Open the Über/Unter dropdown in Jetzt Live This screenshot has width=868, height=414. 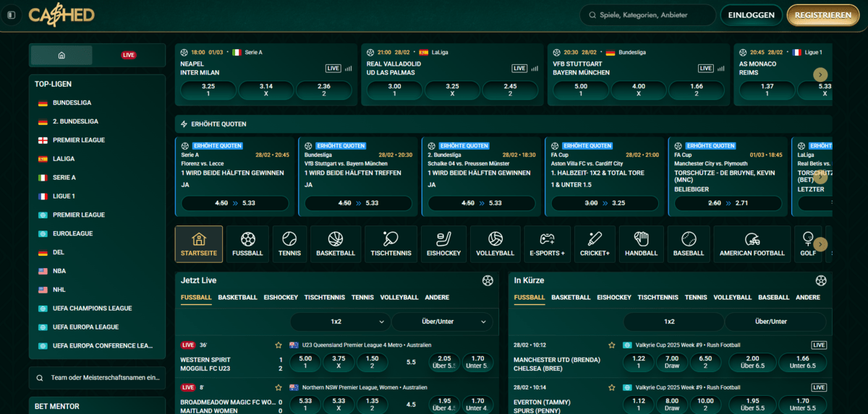[442, 322]
